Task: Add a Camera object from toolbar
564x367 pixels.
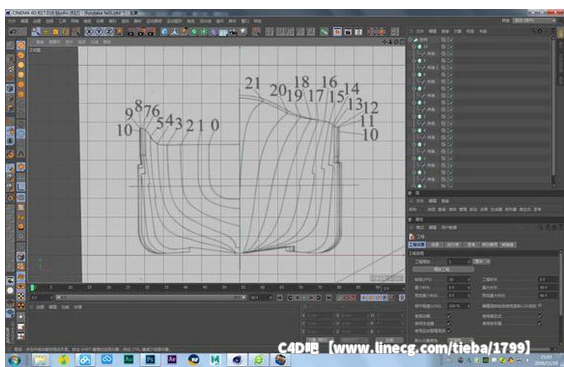Action: [233, 32]
